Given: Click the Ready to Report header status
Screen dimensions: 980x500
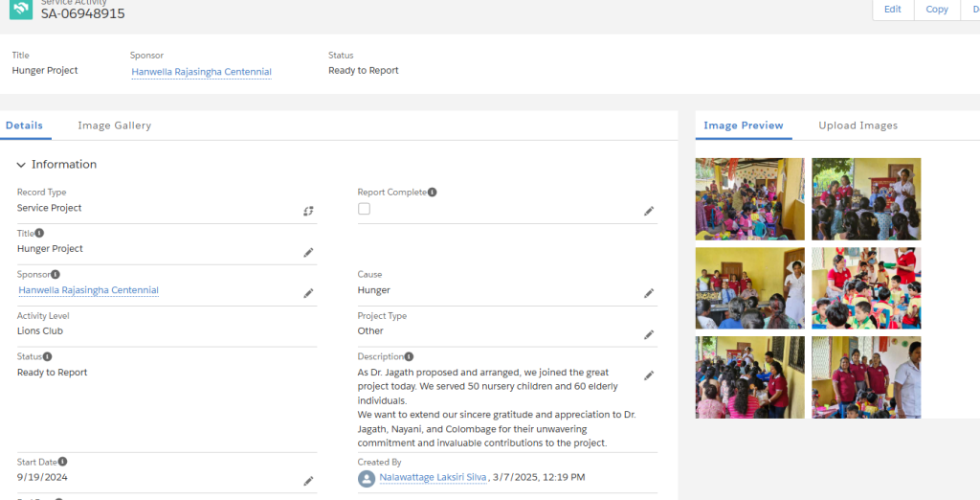Looking at the screenshot, I should 363,70.
